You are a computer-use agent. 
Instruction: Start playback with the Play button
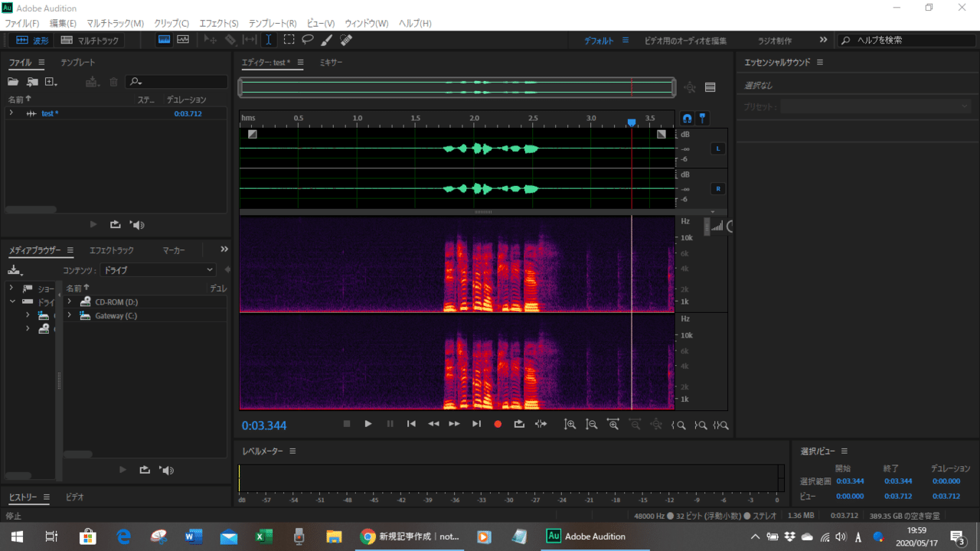coord(368,424)
